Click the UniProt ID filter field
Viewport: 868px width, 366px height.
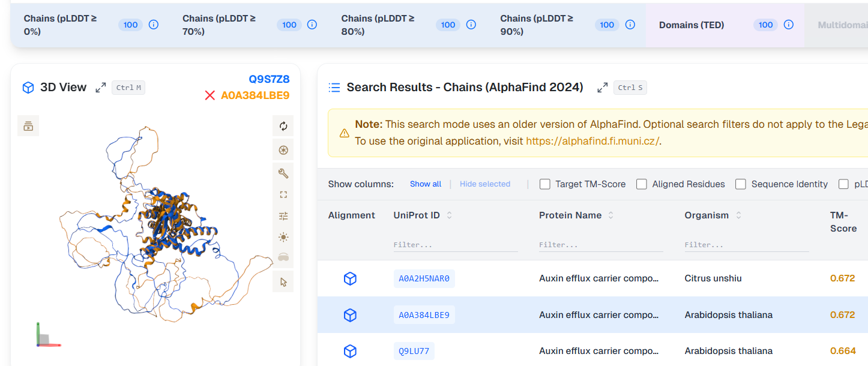click(x=456, y=245)
